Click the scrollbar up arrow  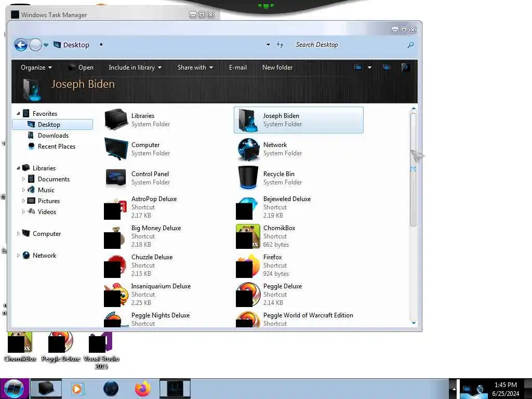pos(413,109)
